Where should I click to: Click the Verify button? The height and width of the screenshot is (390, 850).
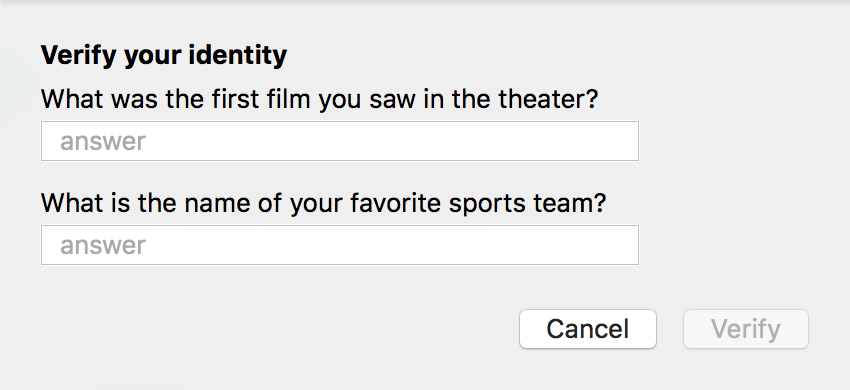(x=746, y=329)
